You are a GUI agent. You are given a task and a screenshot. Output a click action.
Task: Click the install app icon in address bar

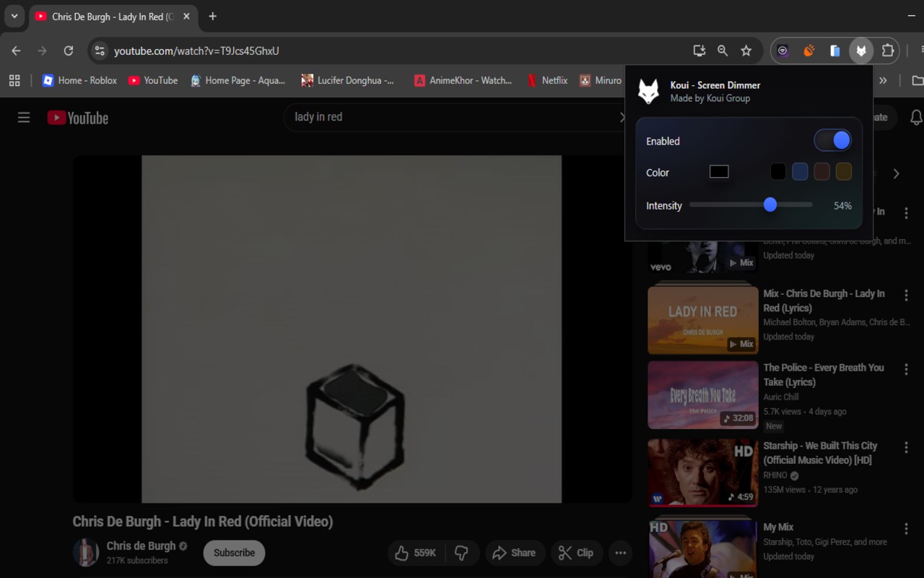699,51
